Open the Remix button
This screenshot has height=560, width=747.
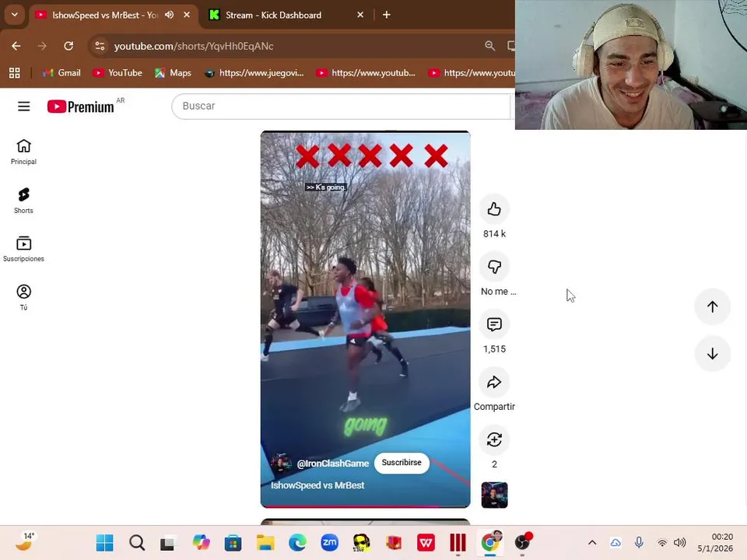point(494,439)
